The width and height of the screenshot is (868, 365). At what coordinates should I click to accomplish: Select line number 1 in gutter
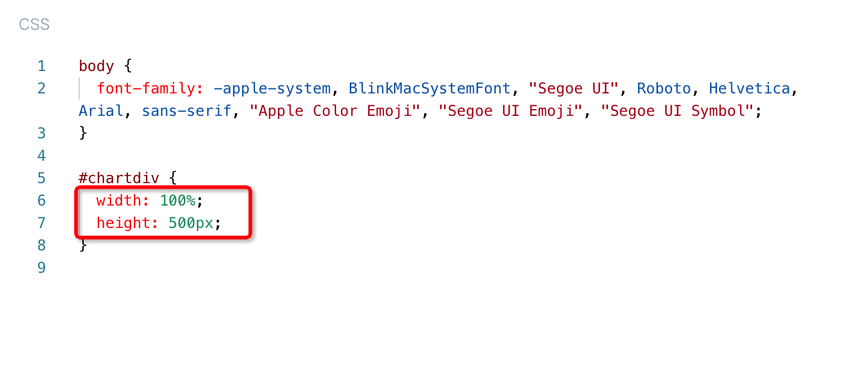tap(41, 66)
